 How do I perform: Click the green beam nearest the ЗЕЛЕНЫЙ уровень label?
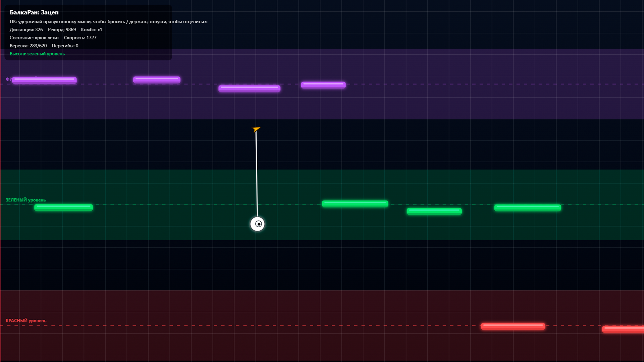pos(63,207)
